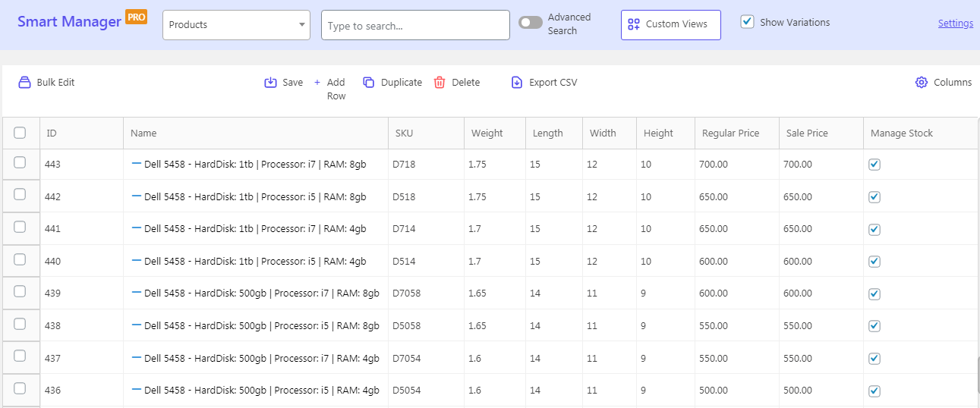Select row checkbox for ID 442
This screenshot has width=980, height=408.
point(20,194)
